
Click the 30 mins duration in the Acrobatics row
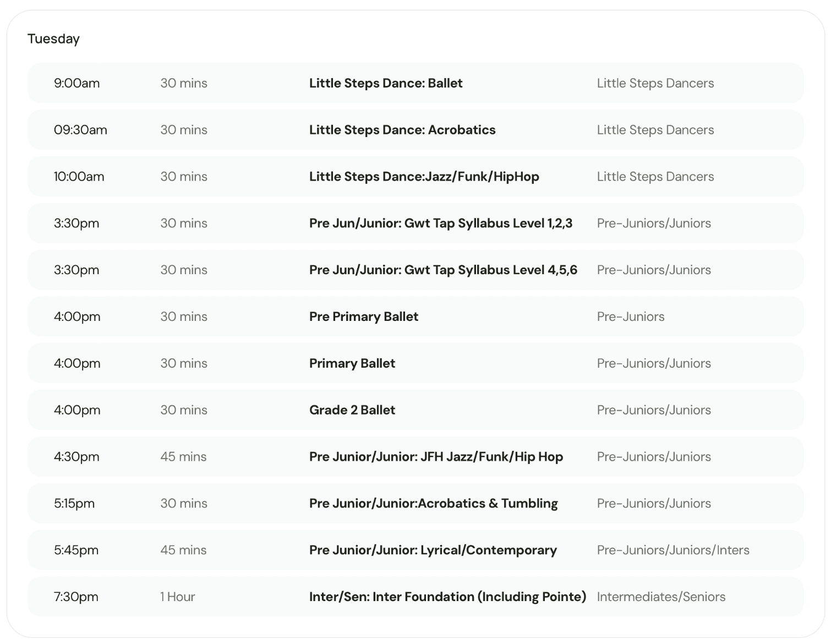pyautogui.click(x=184, y=130)
